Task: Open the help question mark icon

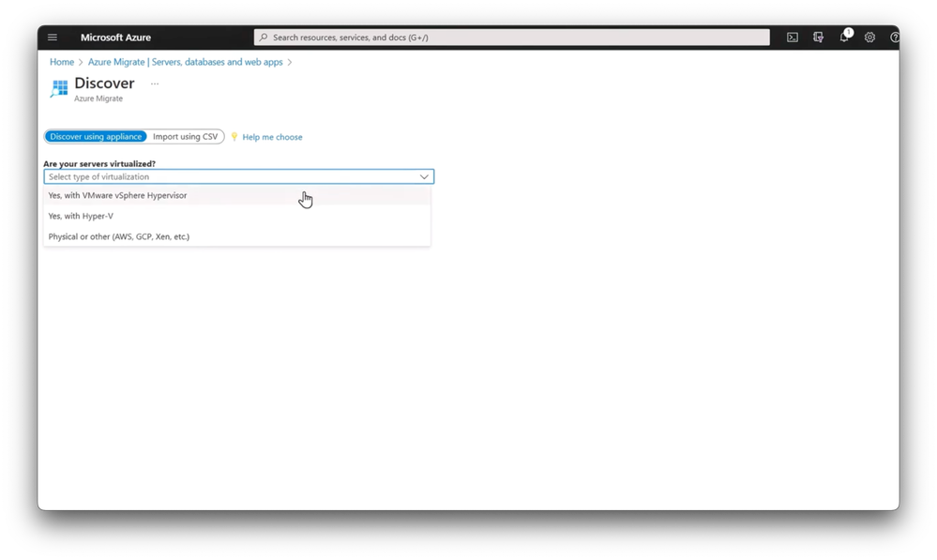Action: 895,38
